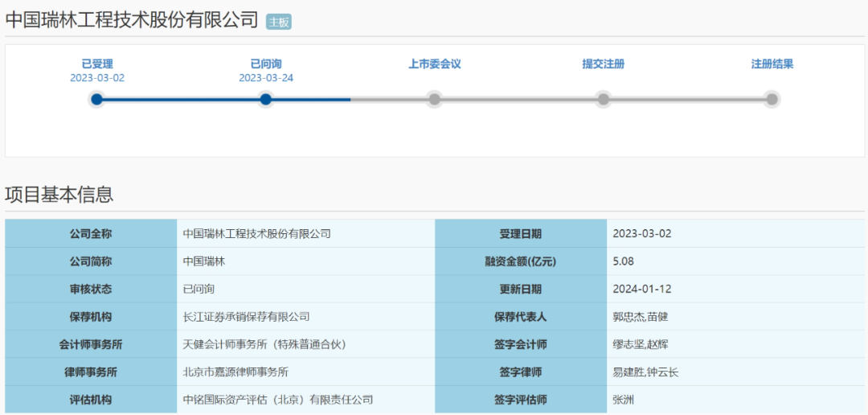Image resolution: width=868 pixels, height=415 pixels.
Task: Click the 审核状态 header cell
Action: (91, 290)
